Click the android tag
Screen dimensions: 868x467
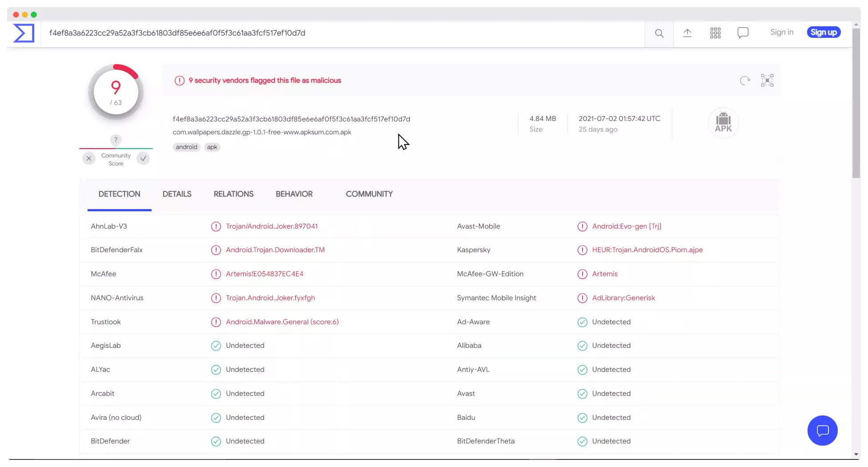(x=186, y=147)
